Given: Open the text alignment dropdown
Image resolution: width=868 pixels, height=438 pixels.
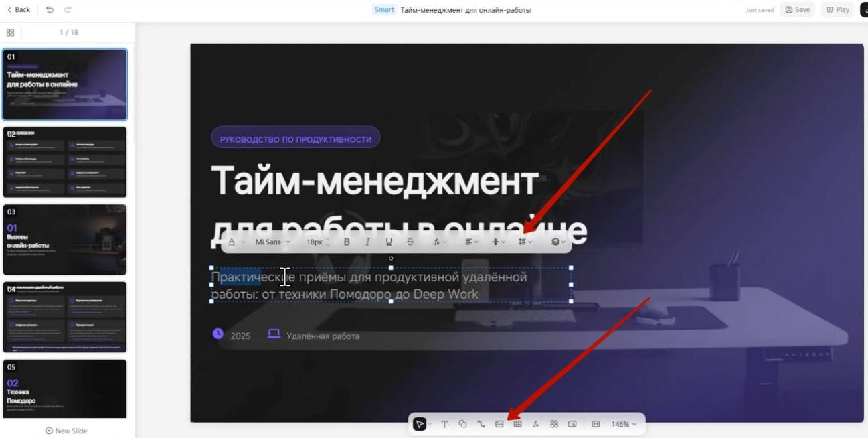Looking at the screenshot, I should coord(472,242).
